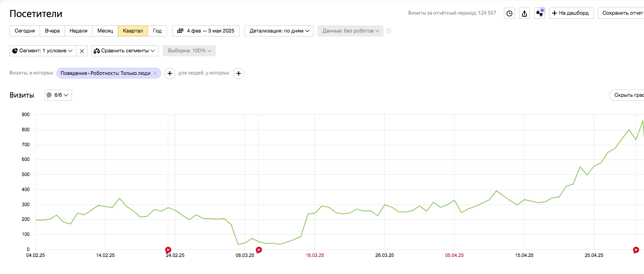The image size is (644, 274).
Task: Switch the period to 'Неделя'
Action: pyautogui.click(x=78, y=31)
